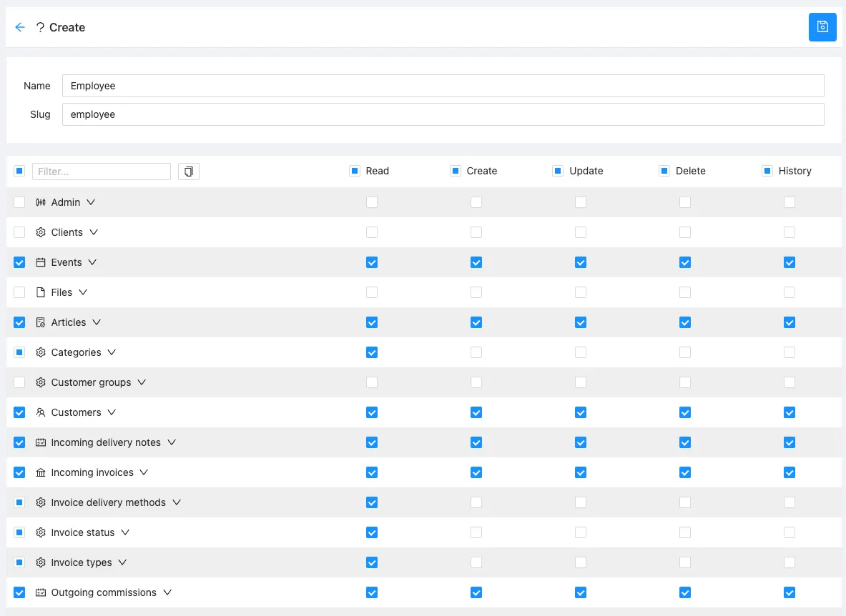This screenshot has width=846, height=616.
Task: Toggle the History column header checkbox
Action: pos(768,171)
